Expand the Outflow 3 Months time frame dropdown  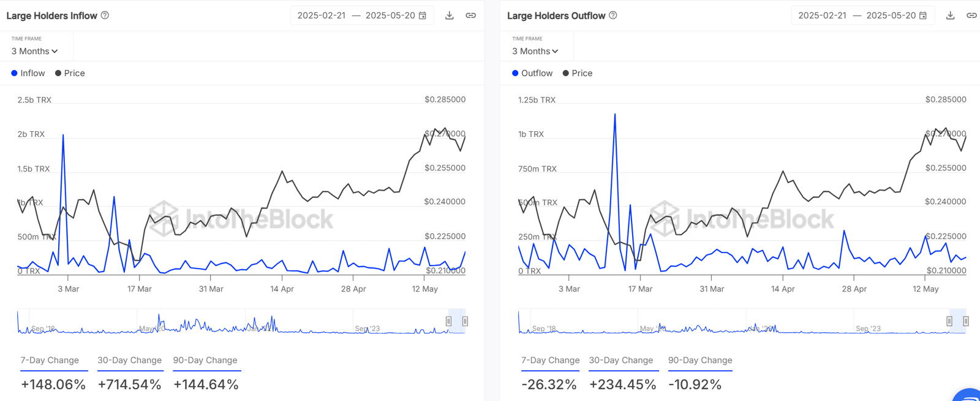[x=536, y=52]
